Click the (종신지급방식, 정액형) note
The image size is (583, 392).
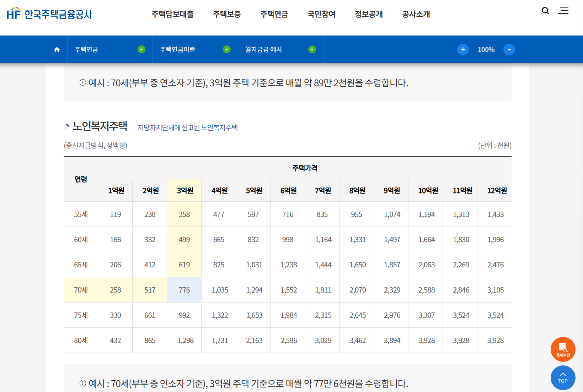click(x=96, y=145)
